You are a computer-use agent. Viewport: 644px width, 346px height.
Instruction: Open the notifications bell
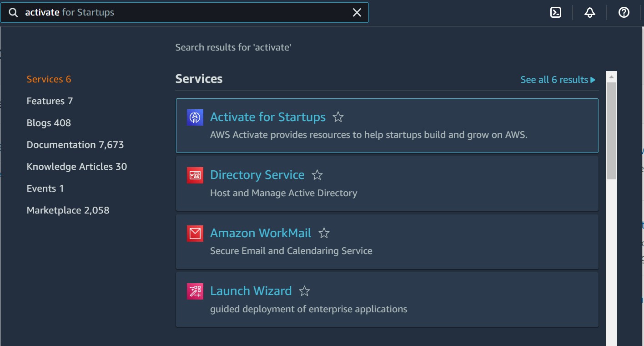tap(589, 12)
